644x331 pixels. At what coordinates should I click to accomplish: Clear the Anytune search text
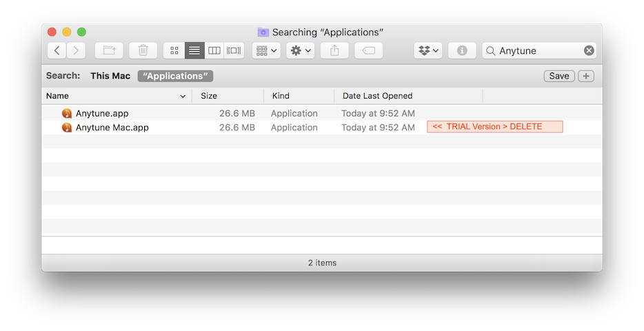[x=589, y=50]
